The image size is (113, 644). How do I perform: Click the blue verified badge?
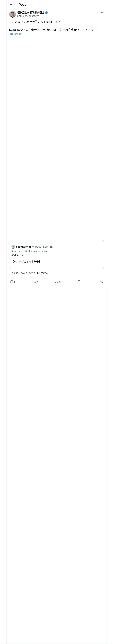[x=47, y=13]
